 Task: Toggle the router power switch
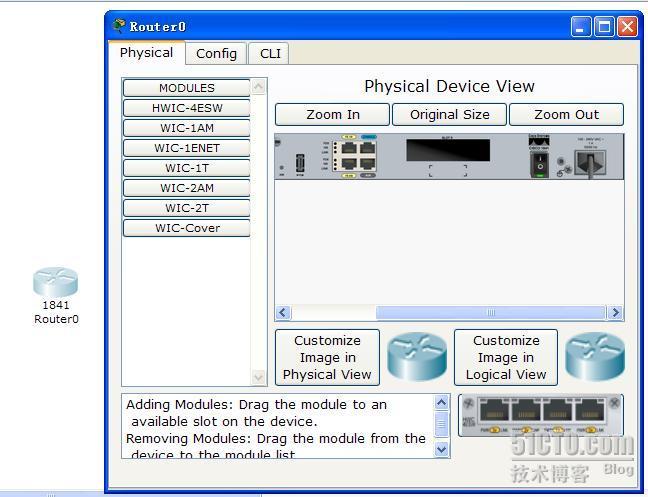(540, 164)
